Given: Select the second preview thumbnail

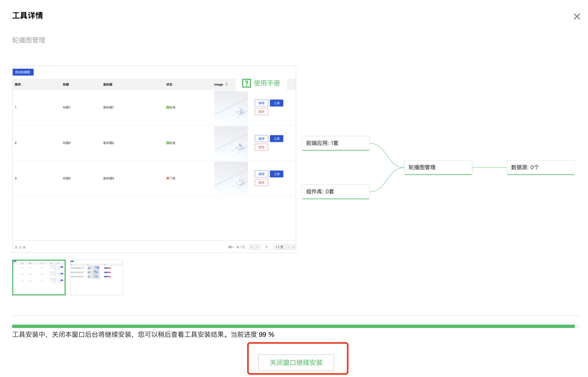Looking at the screenshot, I should coord(97,278).
